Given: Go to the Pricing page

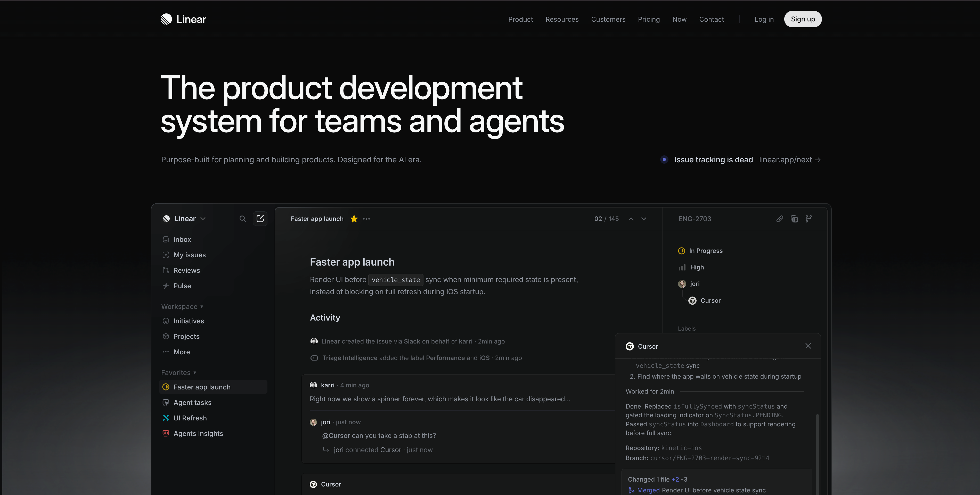Looking at the screenshot, I should (x=649, y=19).
